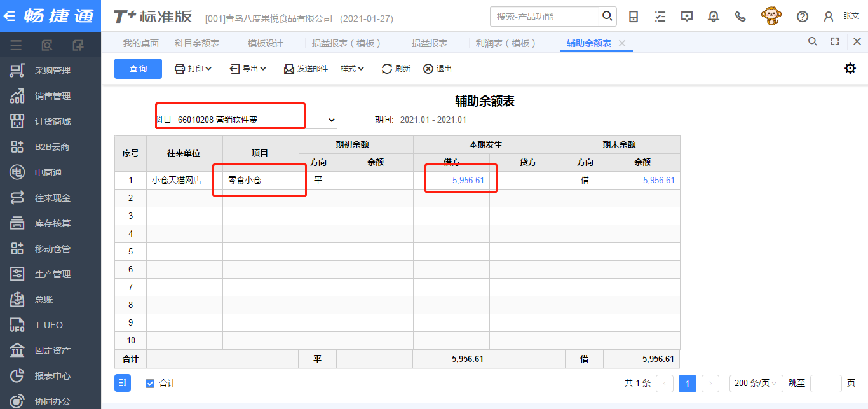Switch to 损益报表 tab
Viewport: 868px width, 409px height.
point(430,43)
